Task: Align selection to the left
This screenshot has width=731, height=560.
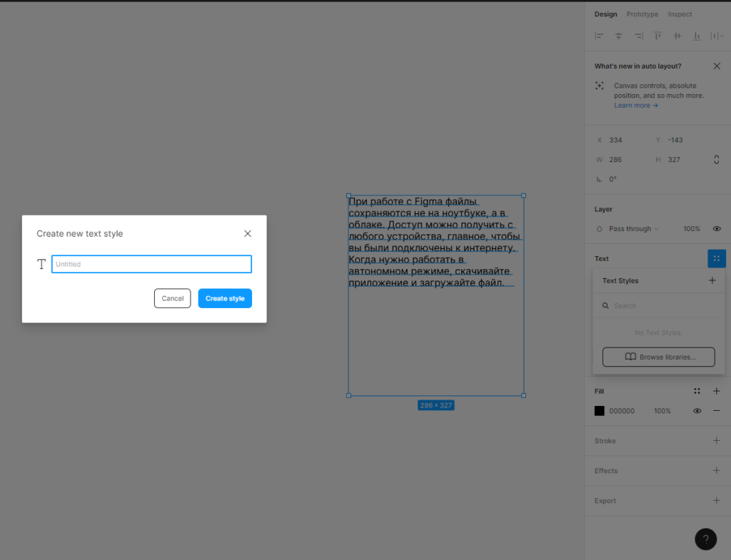Action: point(599,36)
